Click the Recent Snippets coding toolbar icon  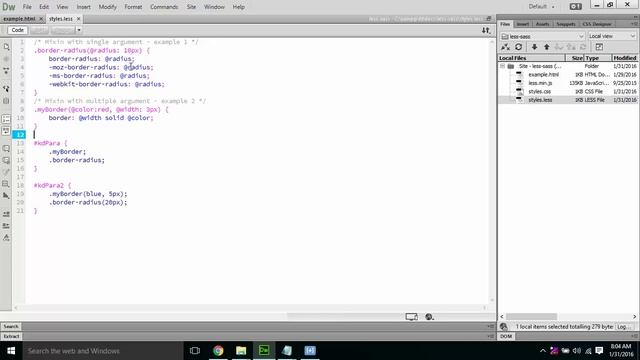coord(6,184)
